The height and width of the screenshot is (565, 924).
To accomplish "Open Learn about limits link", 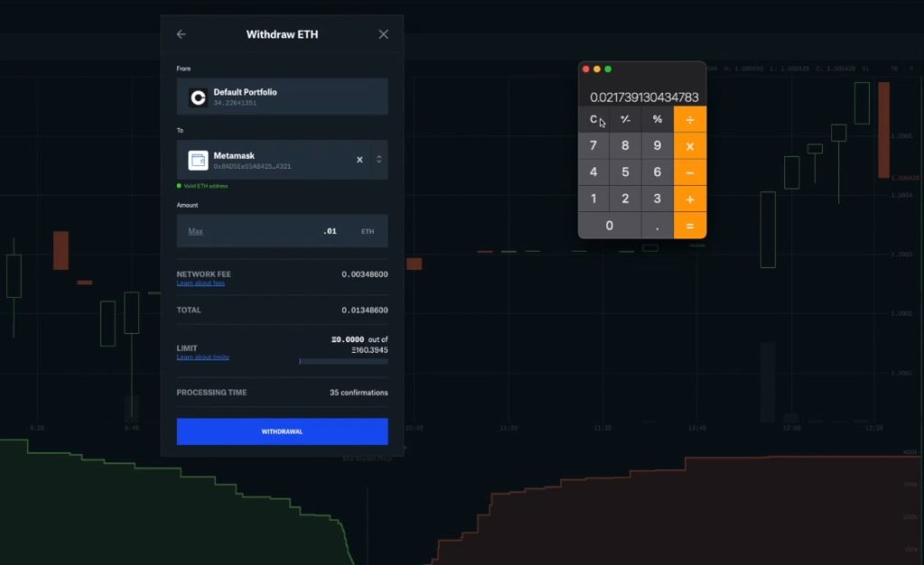I will [x=203, y=357].
